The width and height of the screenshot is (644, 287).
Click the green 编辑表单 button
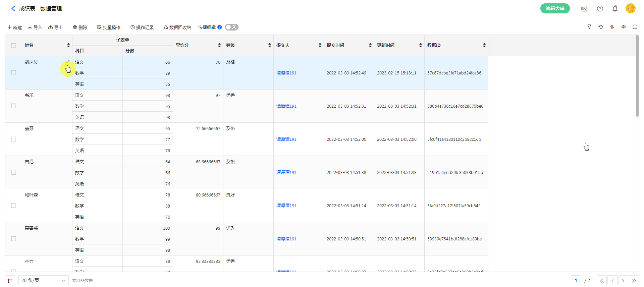(x=555, y=9)
